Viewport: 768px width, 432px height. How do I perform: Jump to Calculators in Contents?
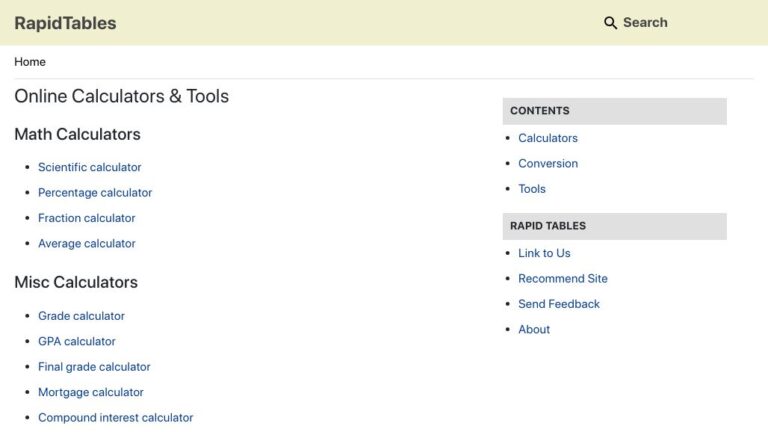548,138
